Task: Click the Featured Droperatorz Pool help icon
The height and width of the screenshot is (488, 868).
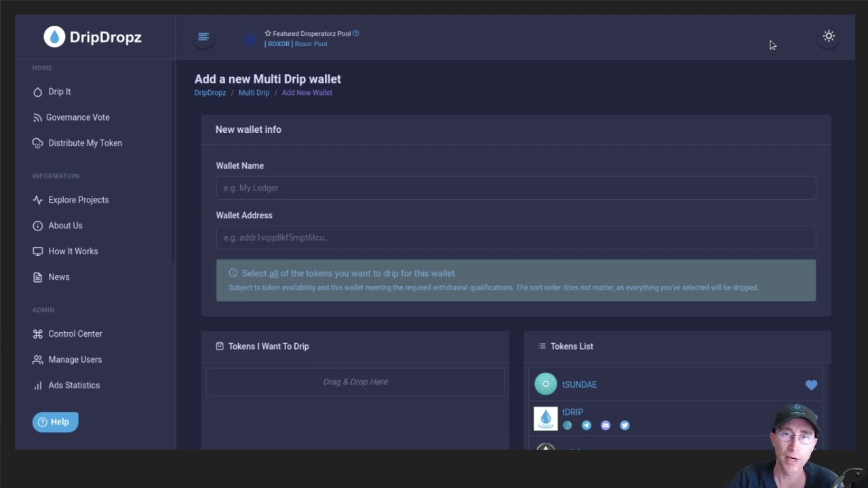Action: click(x=356, y=33)
